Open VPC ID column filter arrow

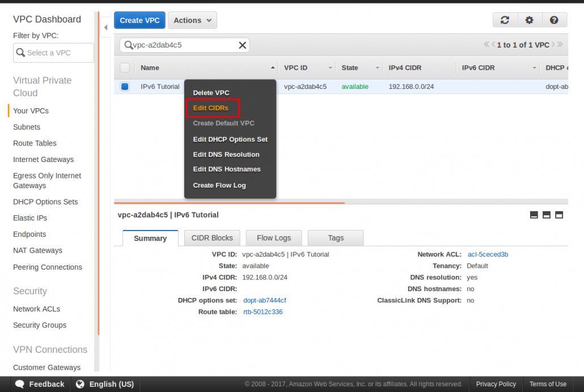[331, 68]
